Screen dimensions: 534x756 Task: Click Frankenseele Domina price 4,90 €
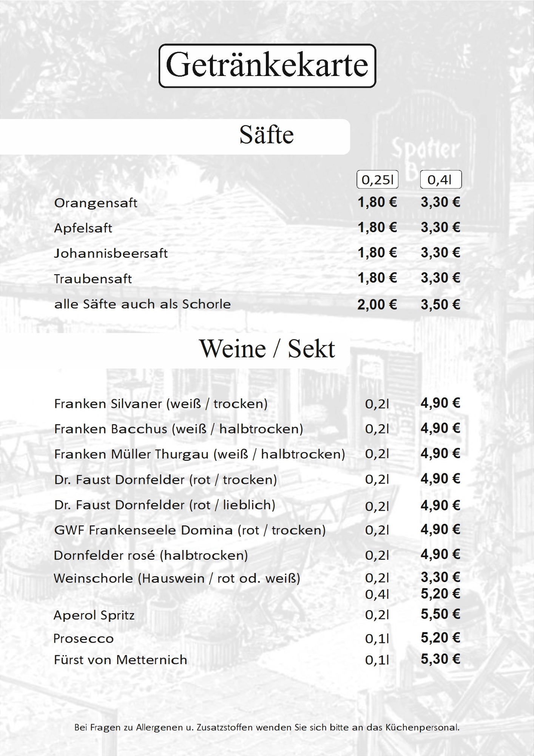click(x=441, y=530)
